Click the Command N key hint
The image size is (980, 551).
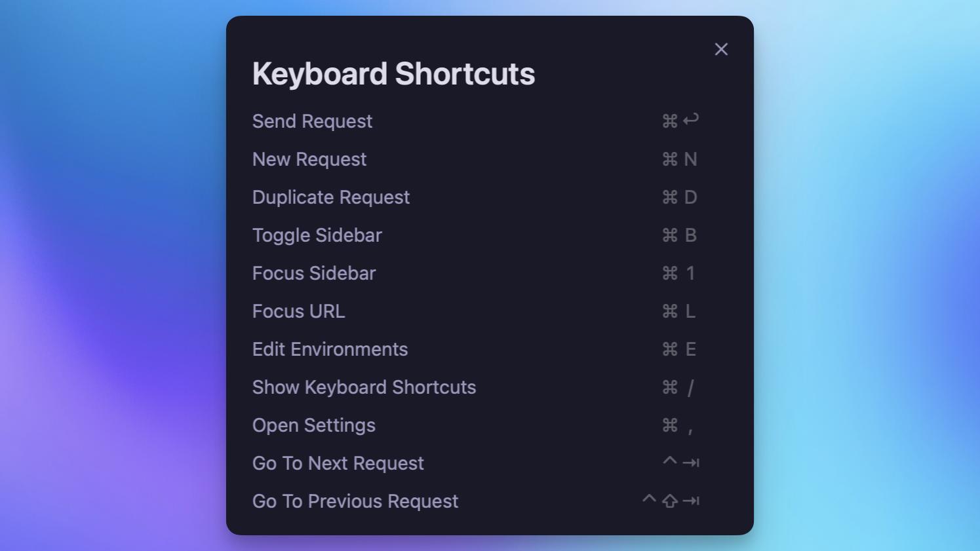(x=679, y=159)
